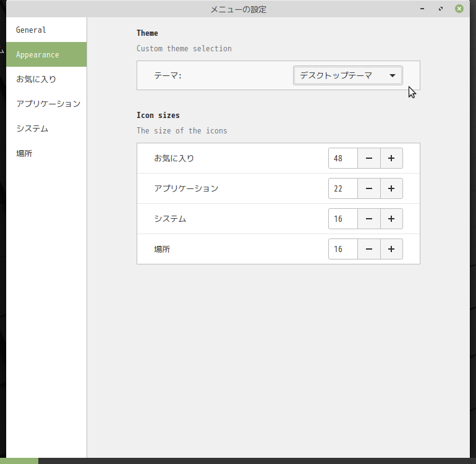This screenshot has width=476, height=464.
Task: Close the メニューの設定 window
Action: pyautogui.click(x=459, y=9)
